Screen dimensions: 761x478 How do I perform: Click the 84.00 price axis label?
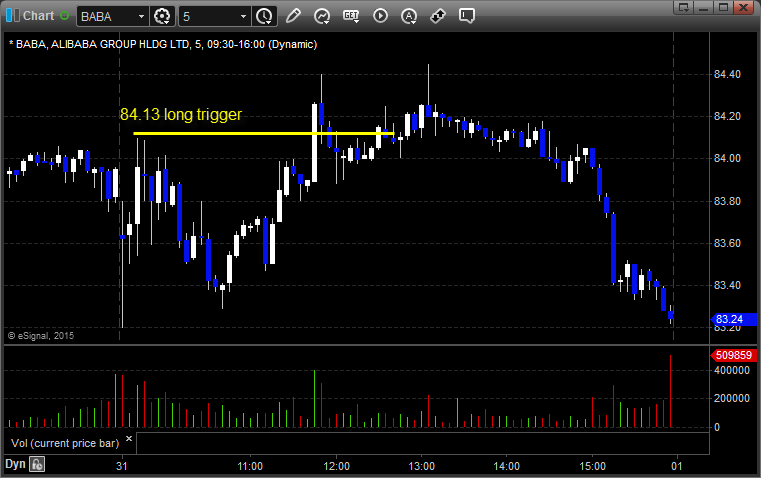pos(728,158)
